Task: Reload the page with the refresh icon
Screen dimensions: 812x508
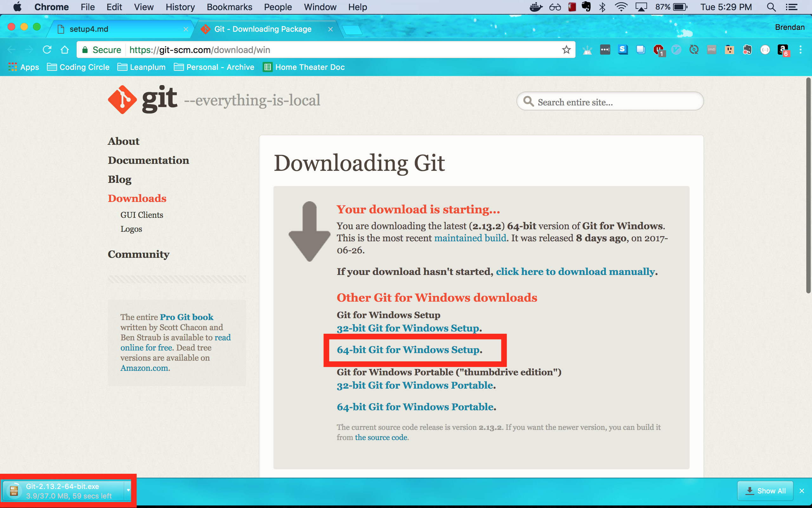Action: [x=47, y=50]
